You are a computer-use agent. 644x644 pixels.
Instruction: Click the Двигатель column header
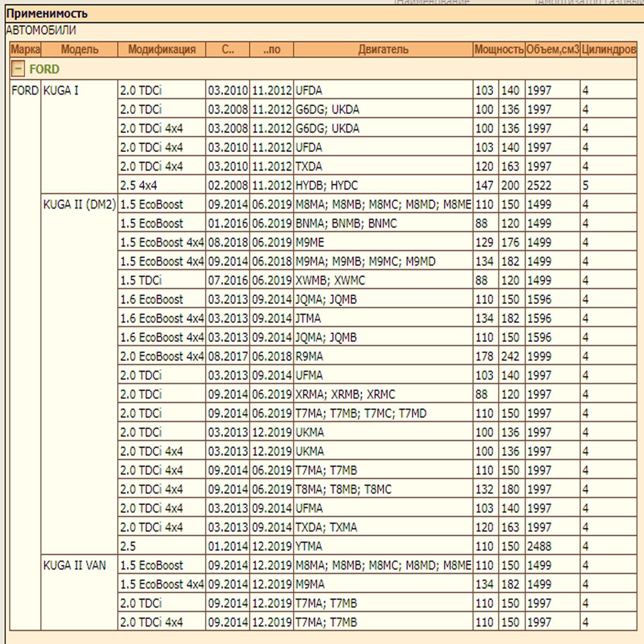[x=383, y=50]
